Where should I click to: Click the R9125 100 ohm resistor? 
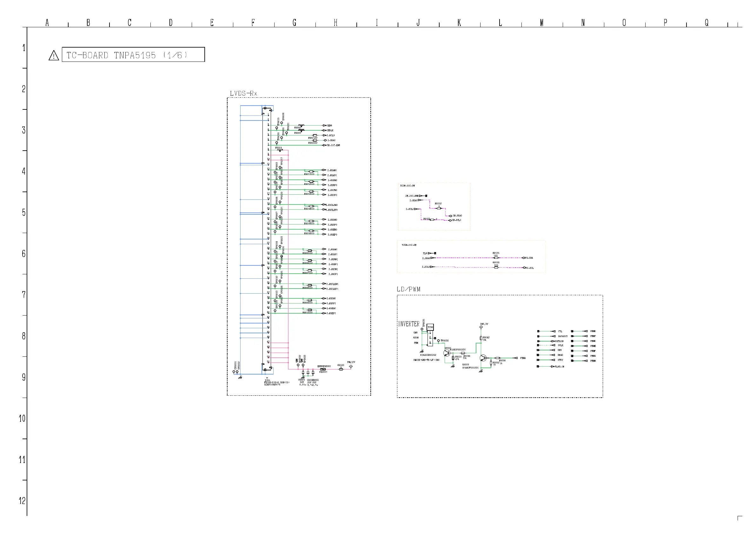pyautogui.click(x=496, y=258)
